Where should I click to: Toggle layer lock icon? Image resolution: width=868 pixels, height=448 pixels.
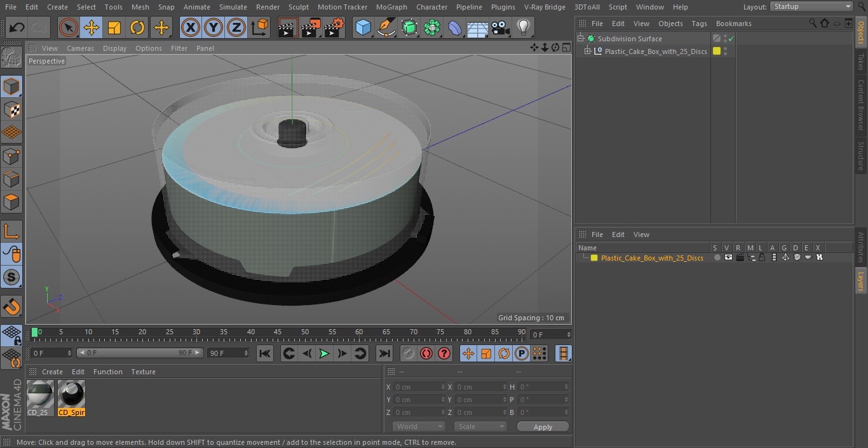pyautogui.click(x=762, y=258)
